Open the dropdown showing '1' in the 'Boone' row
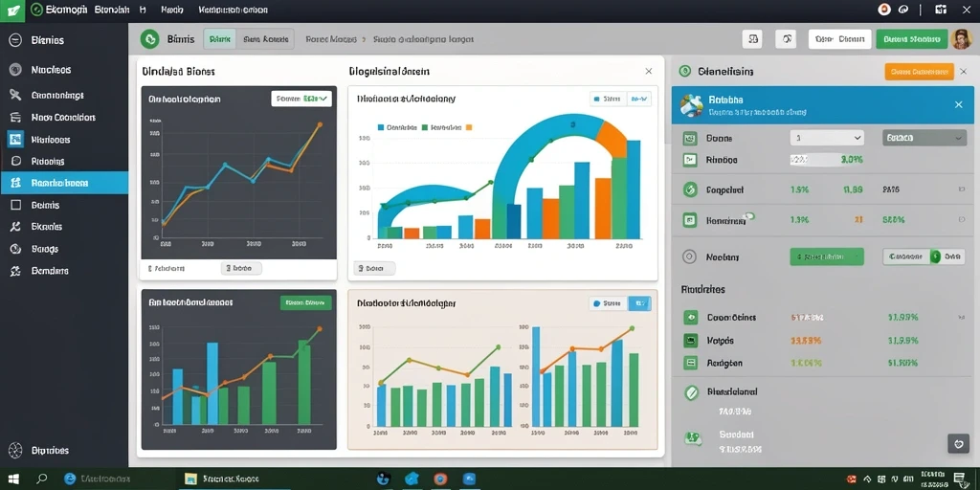 coord(827,138)
